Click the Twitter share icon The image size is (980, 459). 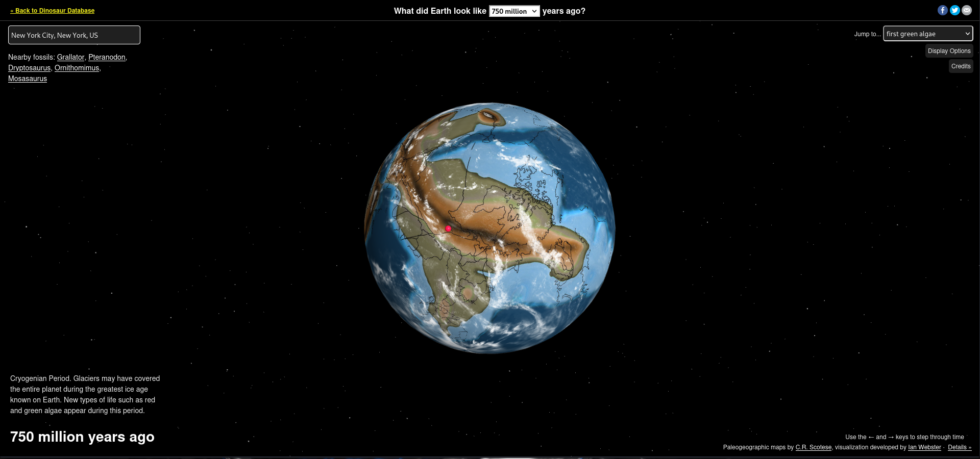(954, 10)
